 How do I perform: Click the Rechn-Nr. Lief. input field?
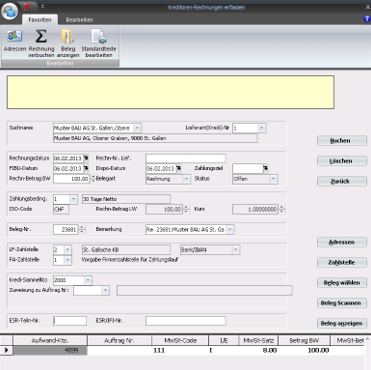[186, 158]
